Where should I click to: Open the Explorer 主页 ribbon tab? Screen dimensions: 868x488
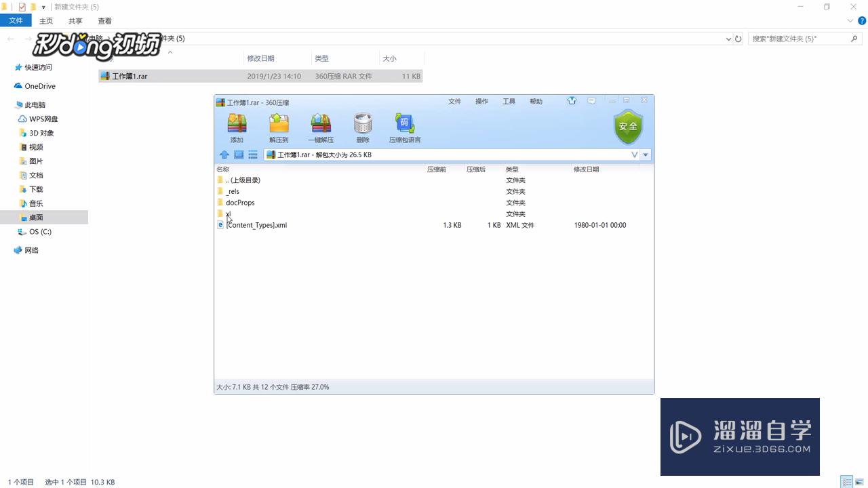pos(46,21)
